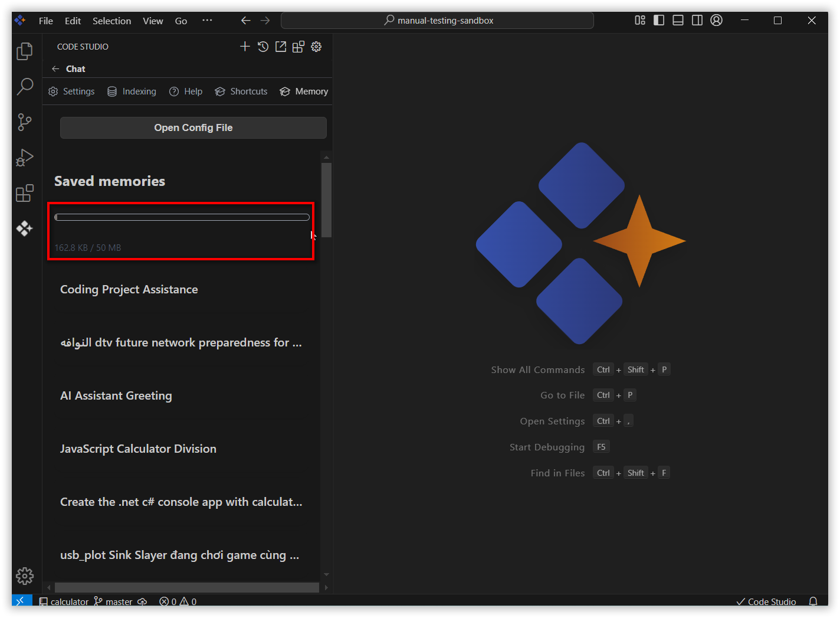The image size is (840, 618).
Task: Open the Selection menu
Action: 111,21
